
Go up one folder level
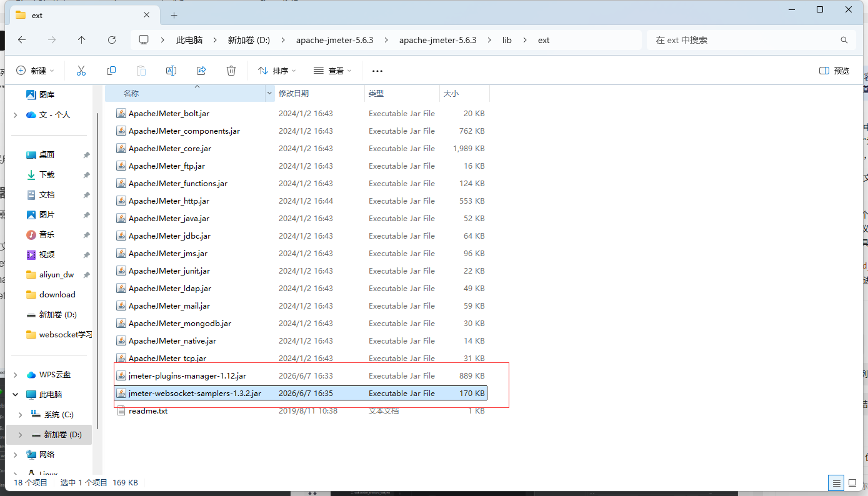point(82,40)
